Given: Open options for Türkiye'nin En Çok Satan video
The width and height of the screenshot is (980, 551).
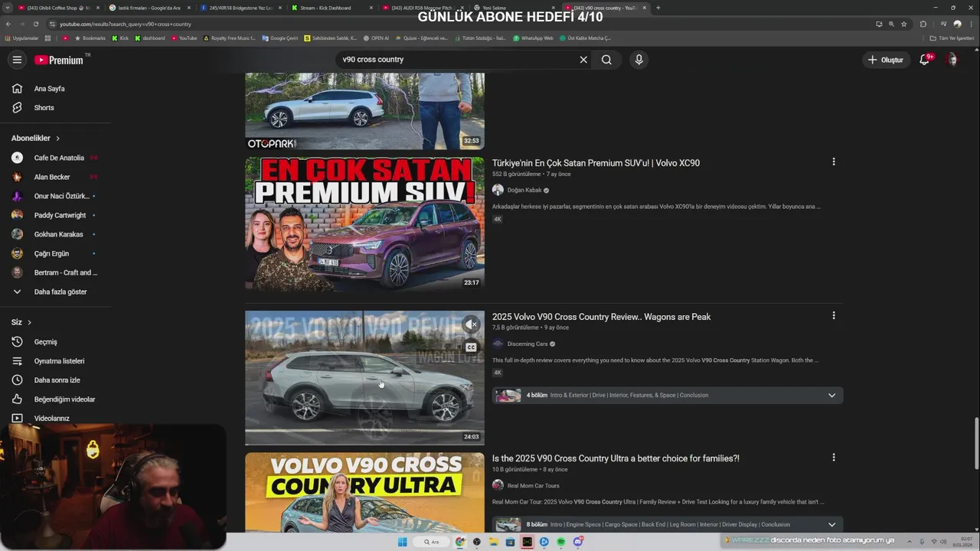Looking at the screenshot, I should pyautogui.click(x=834, y=161).
